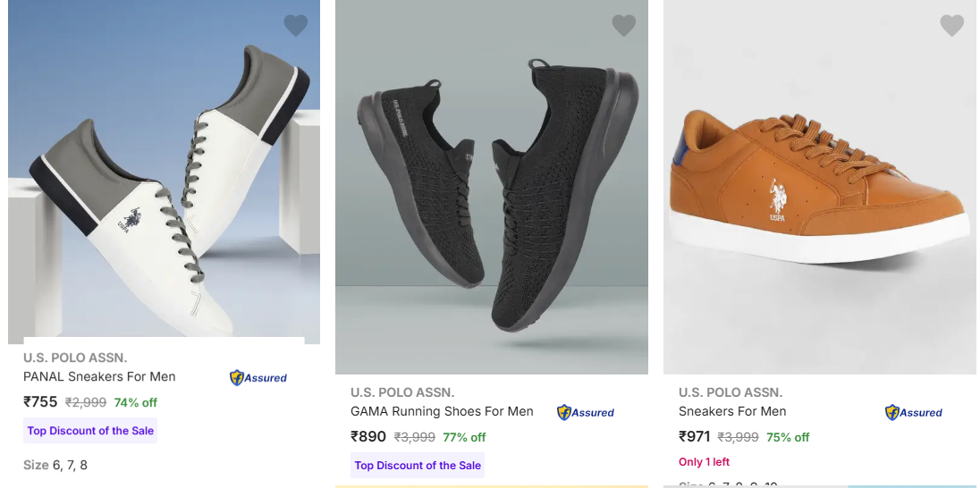Click Top Discount of the Sale tag under ₹755
Image resolution: width=980 pixels, height=488 pixels.
pyautogui.click(x=90, y=431)
